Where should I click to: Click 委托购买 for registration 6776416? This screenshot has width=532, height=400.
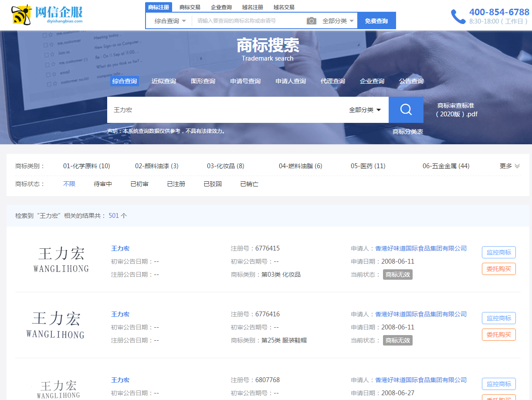point(499,335)
